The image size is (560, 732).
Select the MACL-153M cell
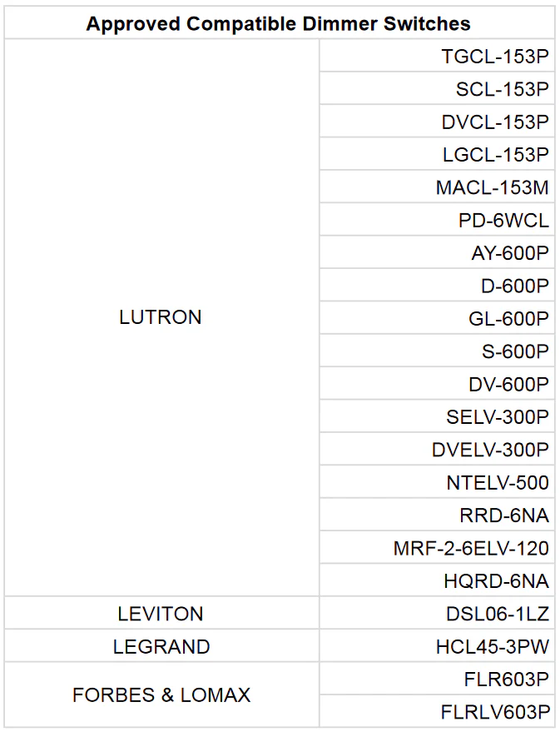pos(492,187)
